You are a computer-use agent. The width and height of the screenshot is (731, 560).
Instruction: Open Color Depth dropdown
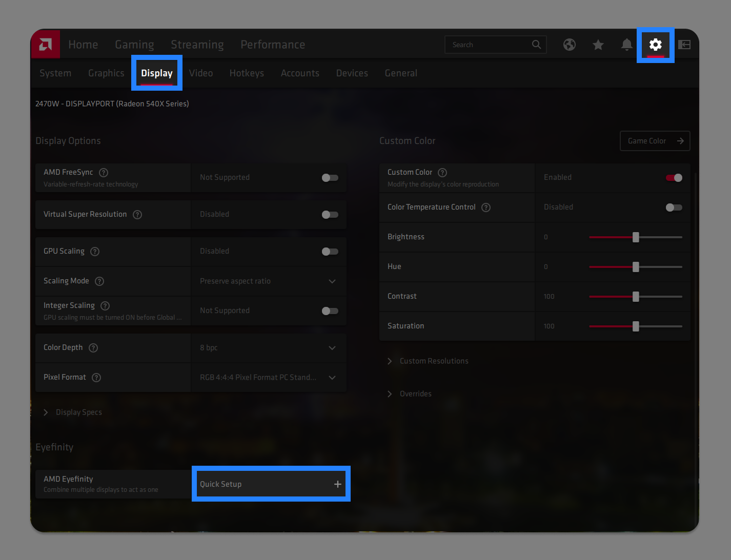(269, 348)
